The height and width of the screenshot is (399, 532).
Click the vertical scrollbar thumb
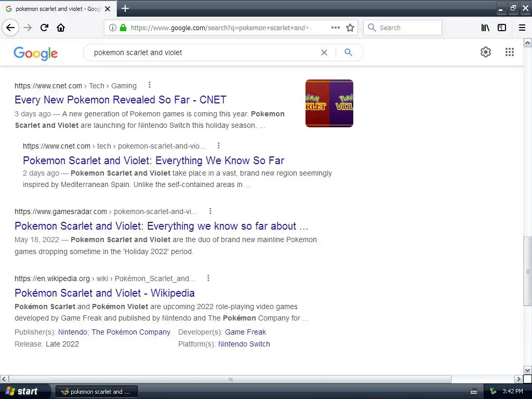[x=528, y=271]
